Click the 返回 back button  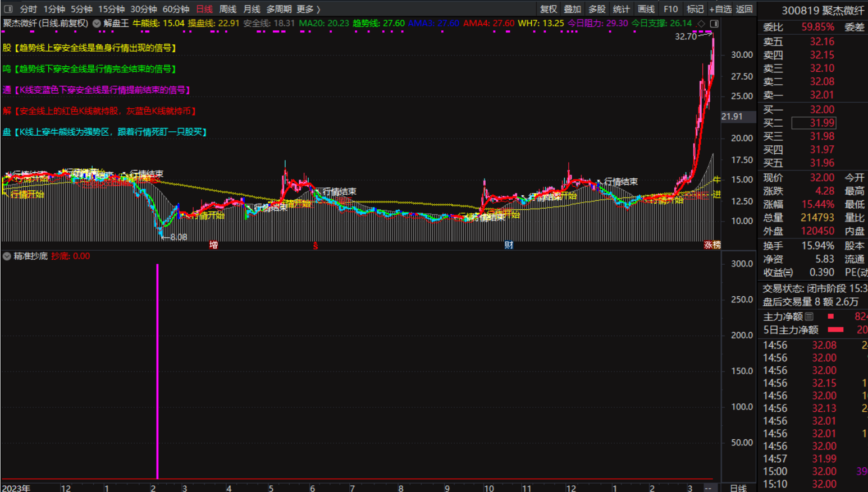pyautogui.click(x=744, y=9)
